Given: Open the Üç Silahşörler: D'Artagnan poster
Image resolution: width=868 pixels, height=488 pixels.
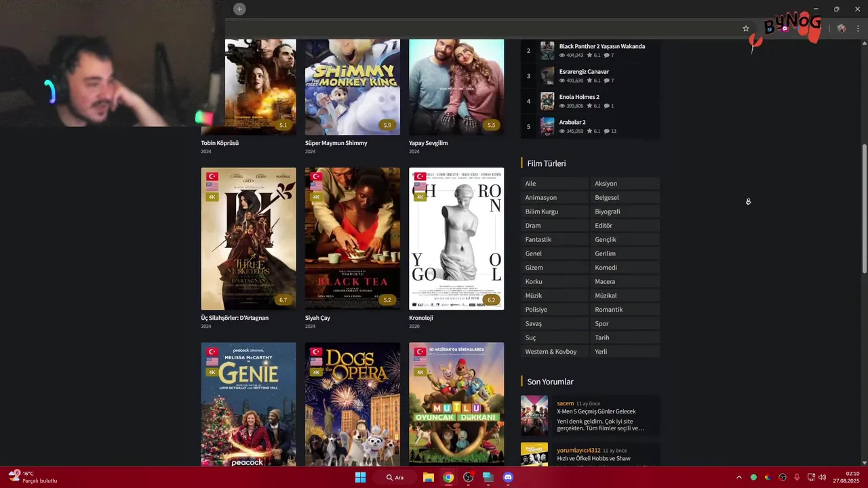Looking at the screenshot, I should click(x=248, y=239).
